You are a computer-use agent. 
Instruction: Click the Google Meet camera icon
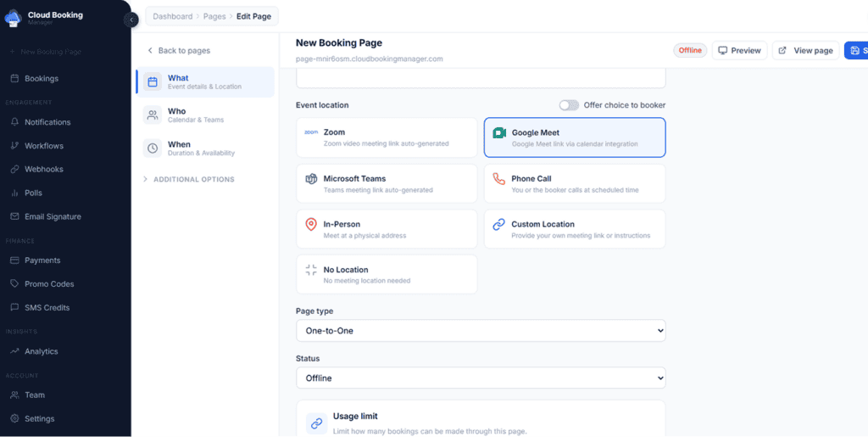click(x=499, y=133)
